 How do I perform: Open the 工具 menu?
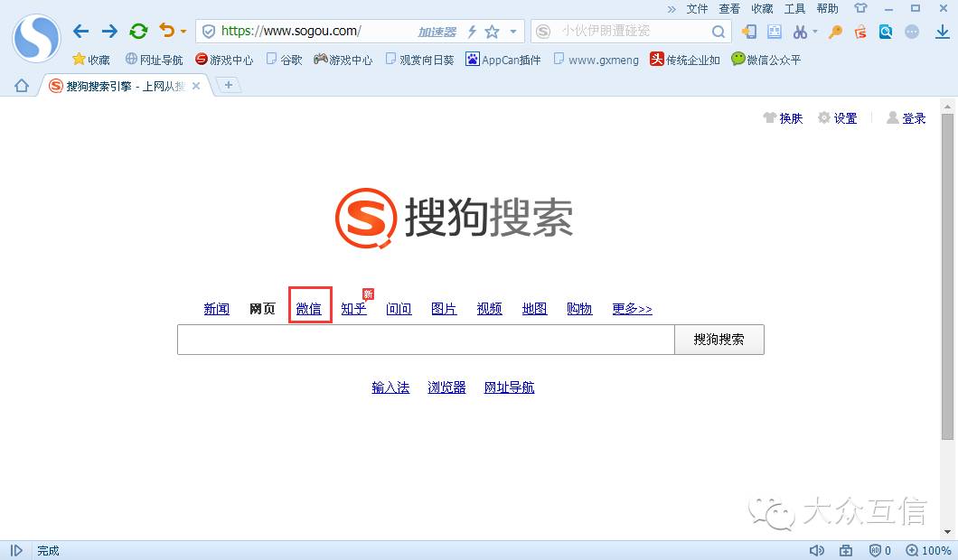tap(795, 8)
